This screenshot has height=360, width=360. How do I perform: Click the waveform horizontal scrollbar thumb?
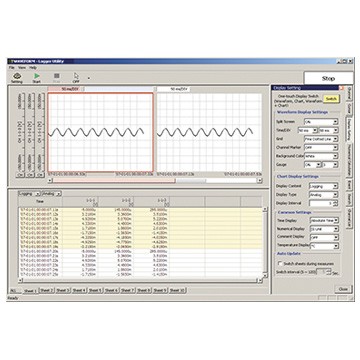pyautogui.click(x=191, y=180)
